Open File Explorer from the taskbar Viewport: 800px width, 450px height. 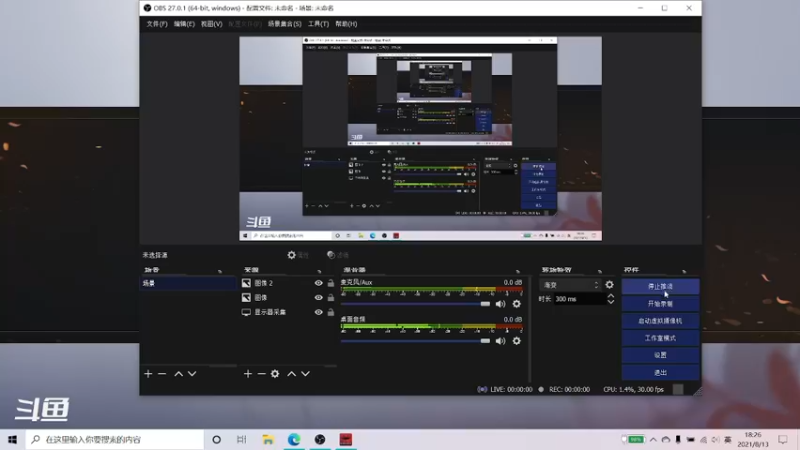(x=268, y=439)
